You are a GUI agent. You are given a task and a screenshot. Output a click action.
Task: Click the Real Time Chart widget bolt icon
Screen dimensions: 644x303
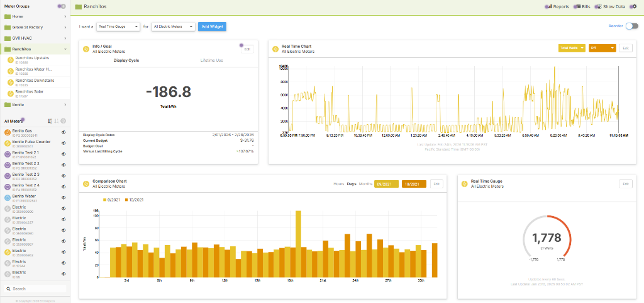276,49
